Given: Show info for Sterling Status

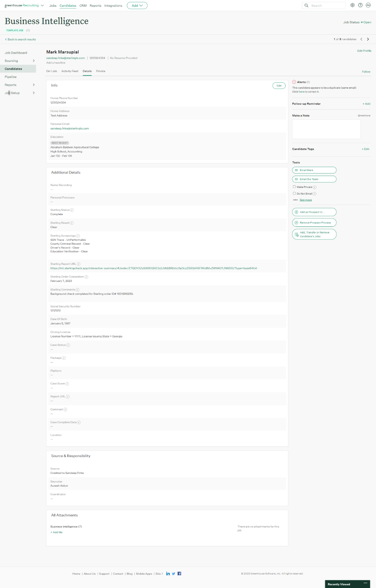Looking at the screenshot, I should [x=72, y=210].
